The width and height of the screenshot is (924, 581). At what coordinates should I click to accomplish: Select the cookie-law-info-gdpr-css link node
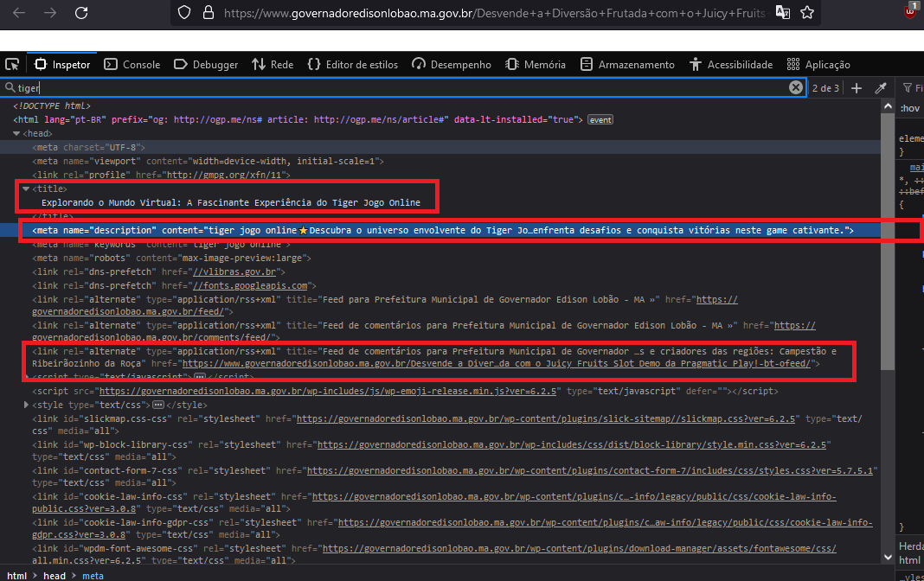point(452,528)
